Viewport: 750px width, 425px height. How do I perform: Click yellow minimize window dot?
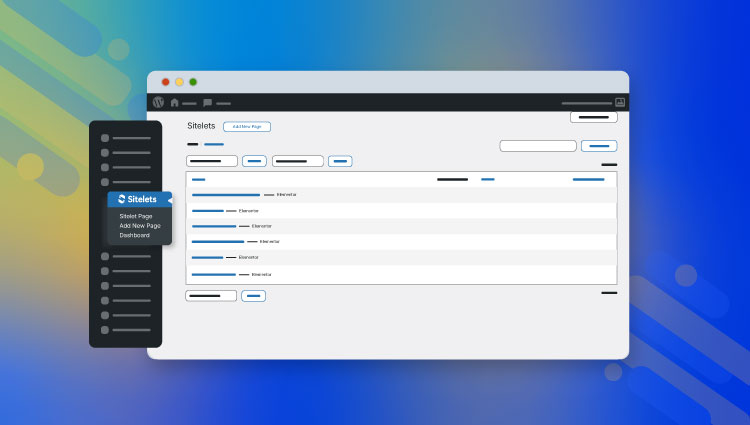pyautogui.click(x=179, y=82)
